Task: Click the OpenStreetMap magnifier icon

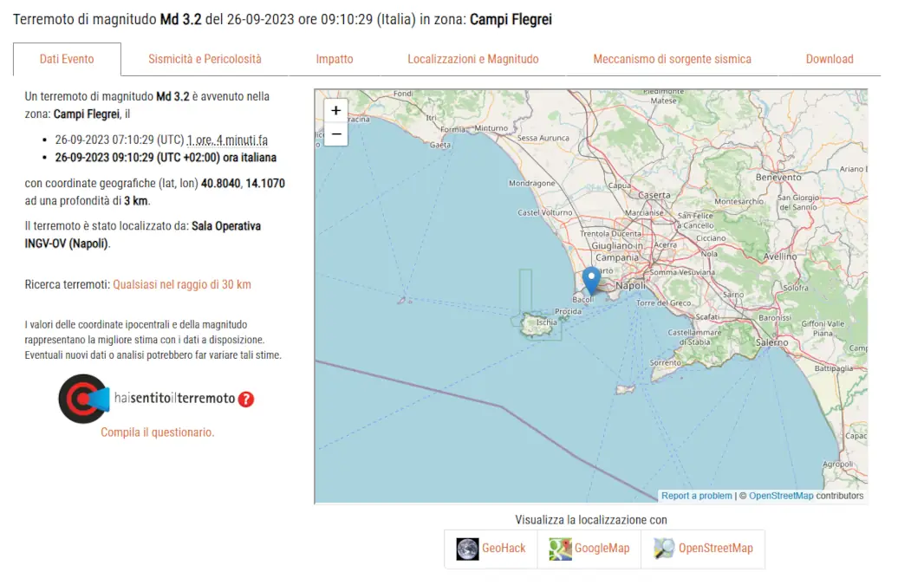Action: 664,549
